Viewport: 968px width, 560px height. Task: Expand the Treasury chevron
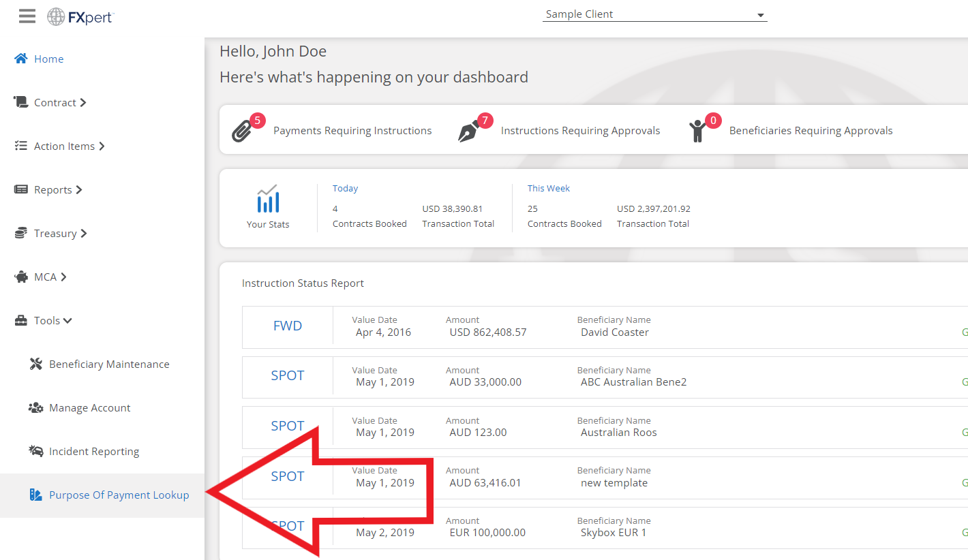(84, 233)
